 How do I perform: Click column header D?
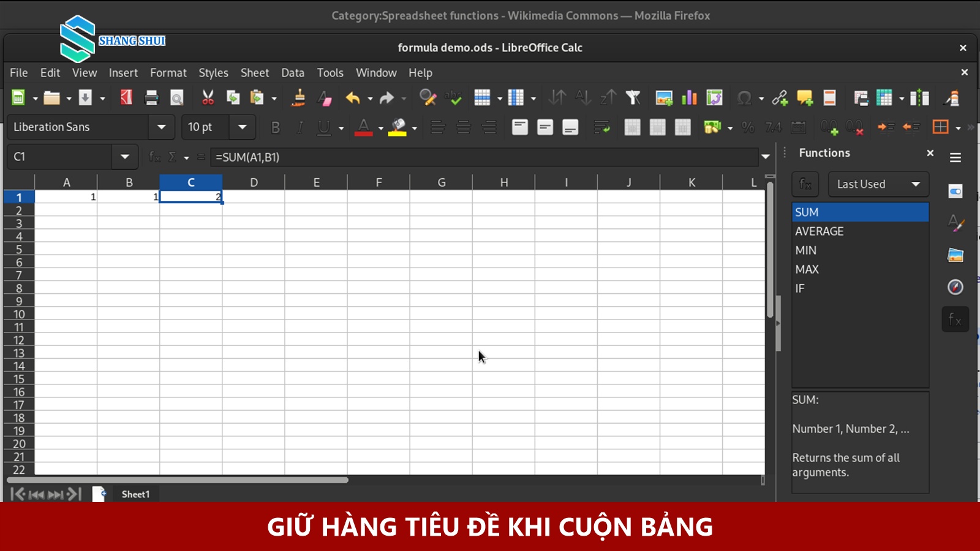pyautogui.click(x=254, y=182)
